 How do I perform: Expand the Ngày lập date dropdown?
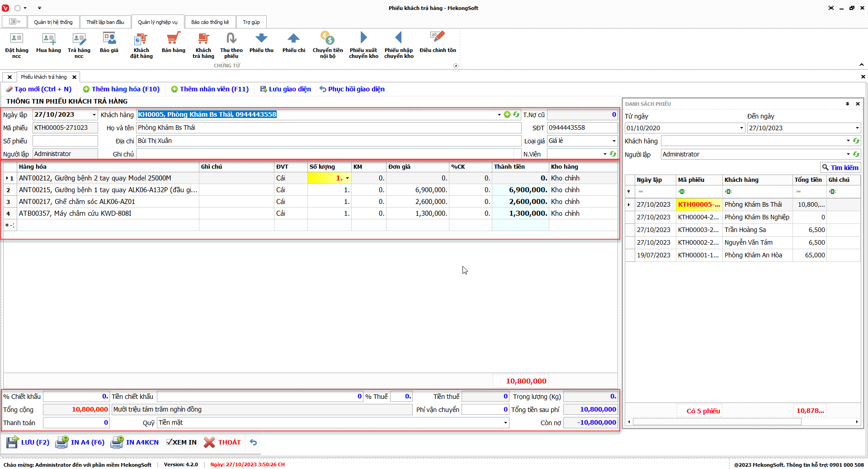tap(94, 115)
